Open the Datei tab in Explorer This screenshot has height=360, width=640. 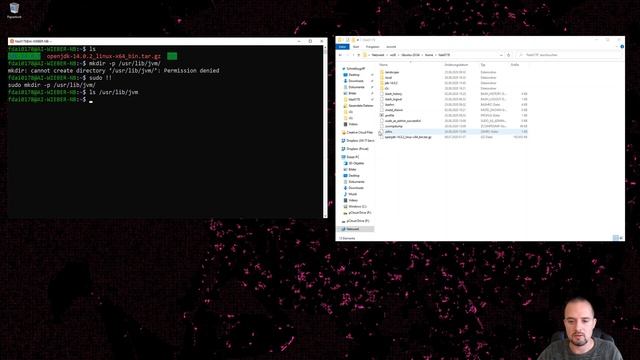click(342, 47)
